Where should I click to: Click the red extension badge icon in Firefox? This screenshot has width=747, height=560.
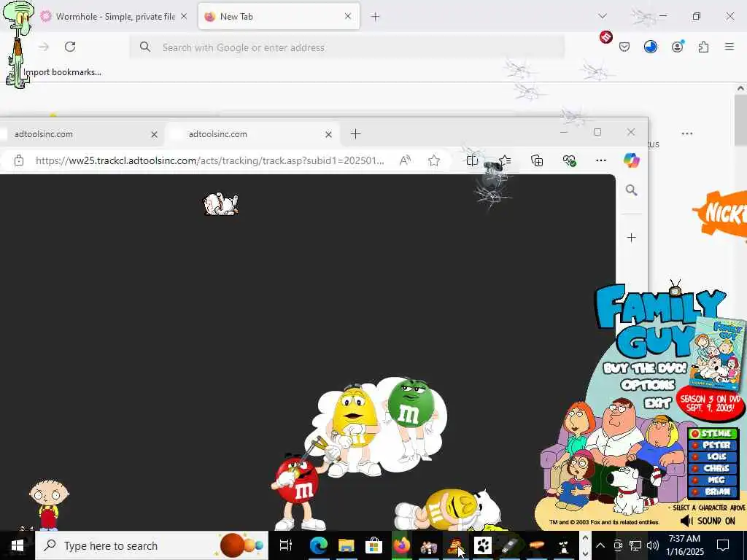tap(606, 36)
